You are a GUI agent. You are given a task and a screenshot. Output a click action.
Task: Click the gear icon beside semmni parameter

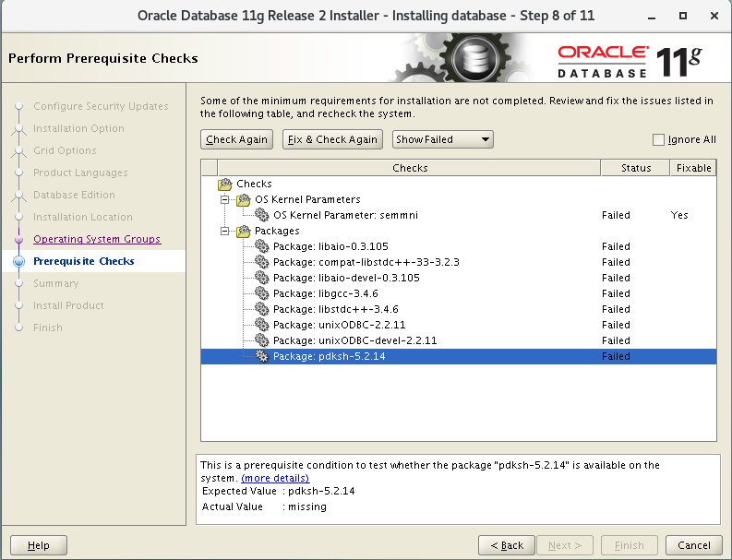262,215
